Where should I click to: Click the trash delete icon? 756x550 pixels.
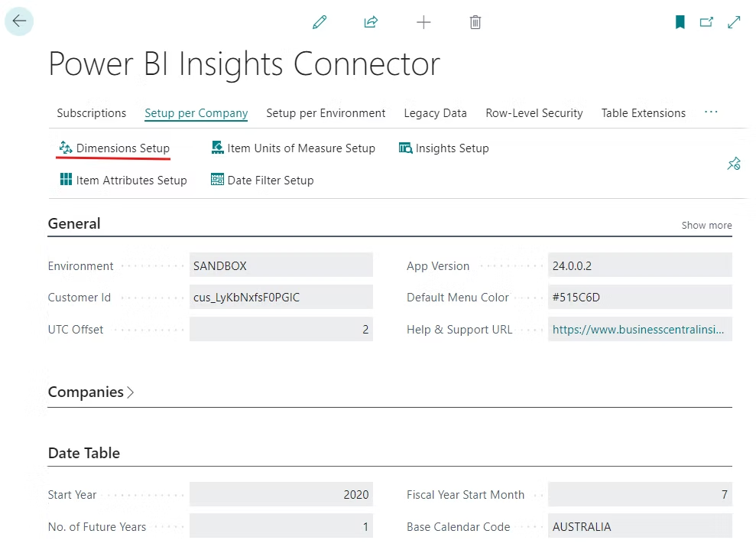tap(475, 22)
